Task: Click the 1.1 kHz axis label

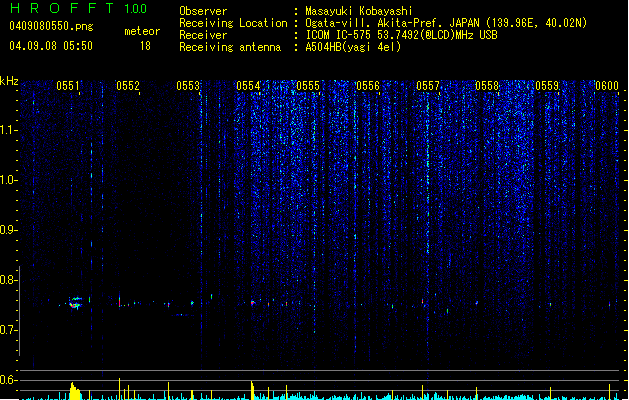Action: [x=9, y=130]
